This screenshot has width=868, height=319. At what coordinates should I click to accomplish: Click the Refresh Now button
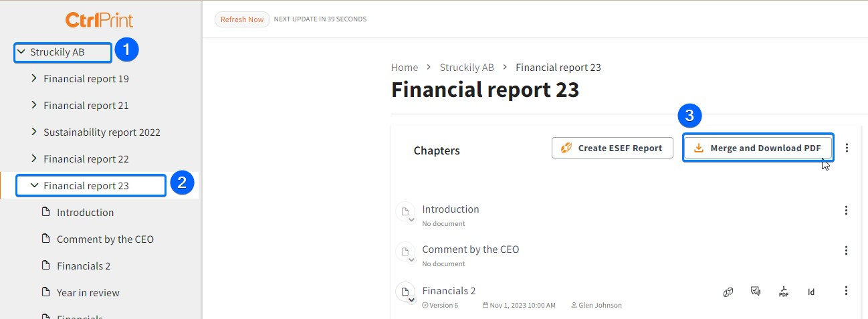[242, 19]
